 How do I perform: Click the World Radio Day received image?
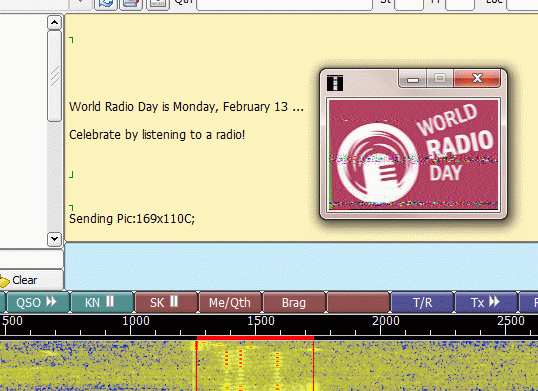click(413, 155)
